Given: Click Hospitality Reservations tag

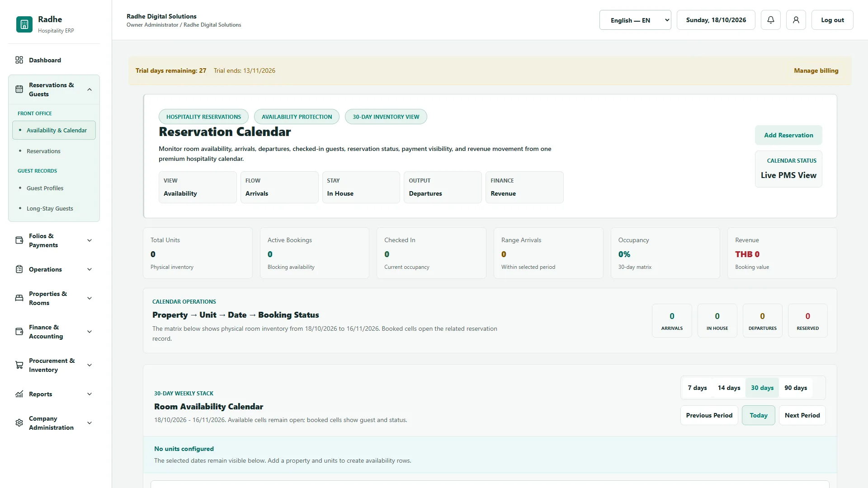Looking at the screenshot, I should coord(203,117).
